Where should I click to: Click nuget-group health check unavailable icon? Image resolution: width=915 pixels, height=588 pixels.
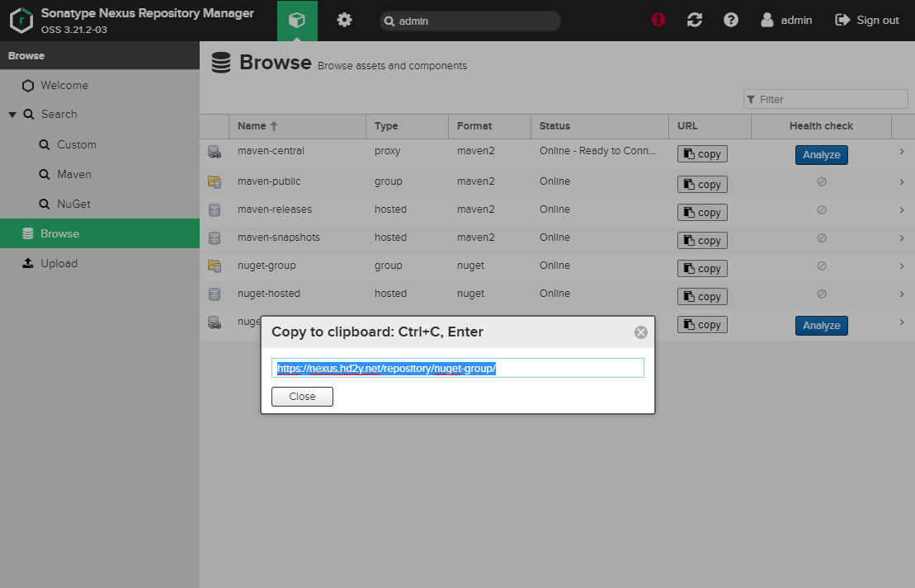(822, 266)
